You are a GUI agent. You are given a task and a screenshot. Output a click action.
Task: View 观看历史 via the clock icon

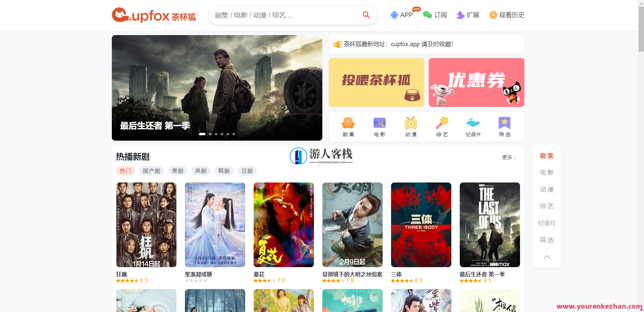click(x=493, y=15)
